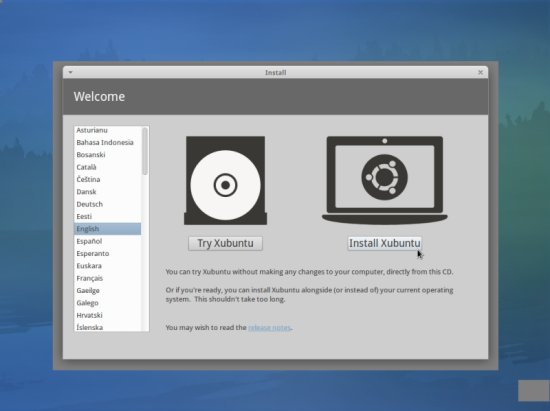
Task: Click the laptop icon with Ubuntu logo
Action: pos(384,180)
